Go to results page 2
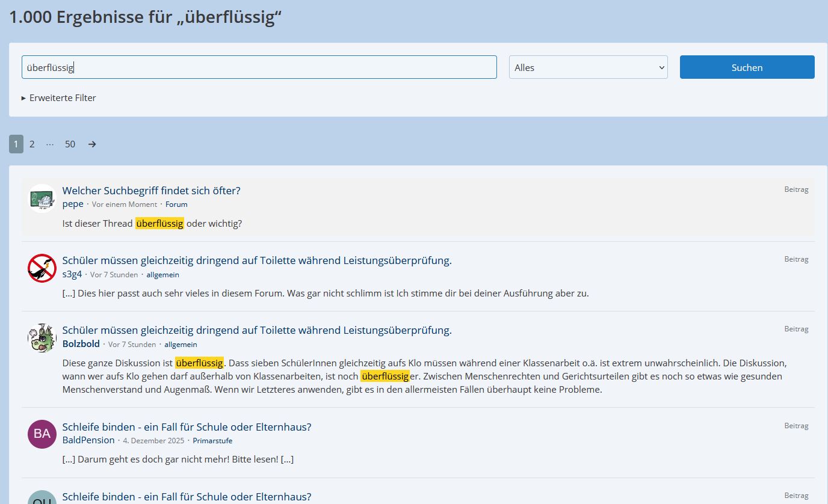This screenshot has width=828, height=504. coord(32,144)
